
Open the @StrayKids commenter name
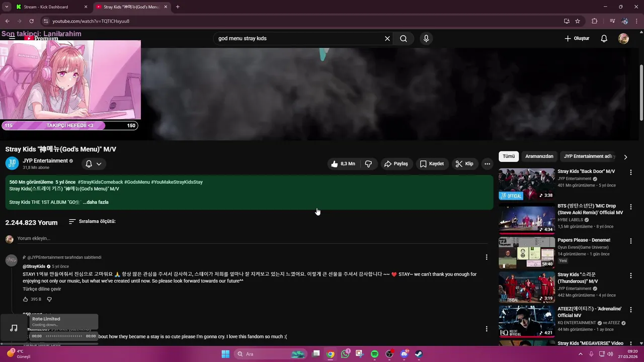(34, 266)
